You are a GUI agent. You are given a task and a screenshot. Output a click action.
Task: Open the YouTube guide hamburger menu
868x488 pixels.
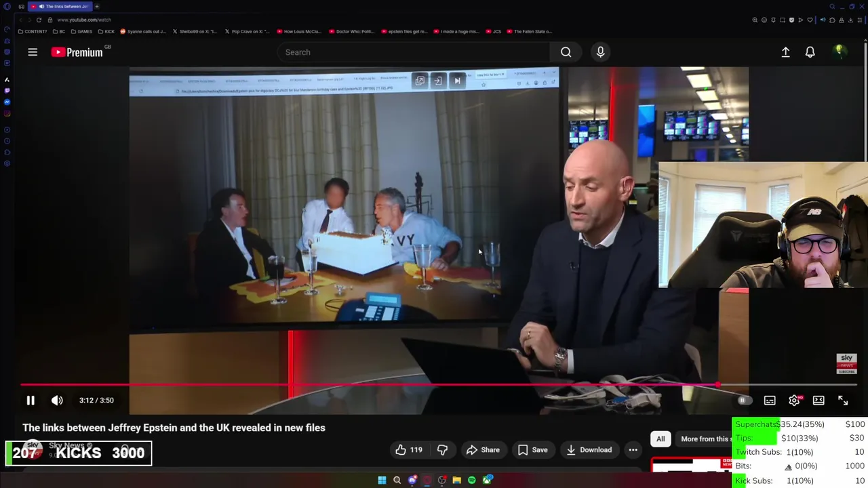pos(33,52)
